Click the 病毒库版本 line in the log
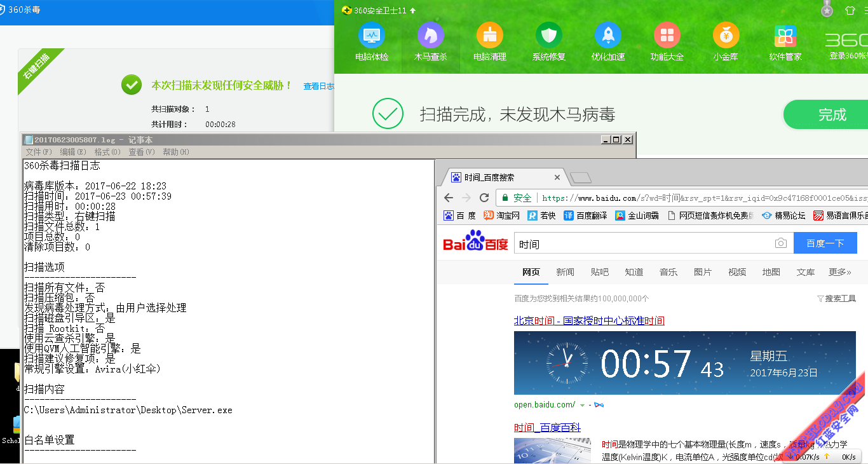Image resolution: width=868 pixels, height=464 pixels. [x=95, y=186]
